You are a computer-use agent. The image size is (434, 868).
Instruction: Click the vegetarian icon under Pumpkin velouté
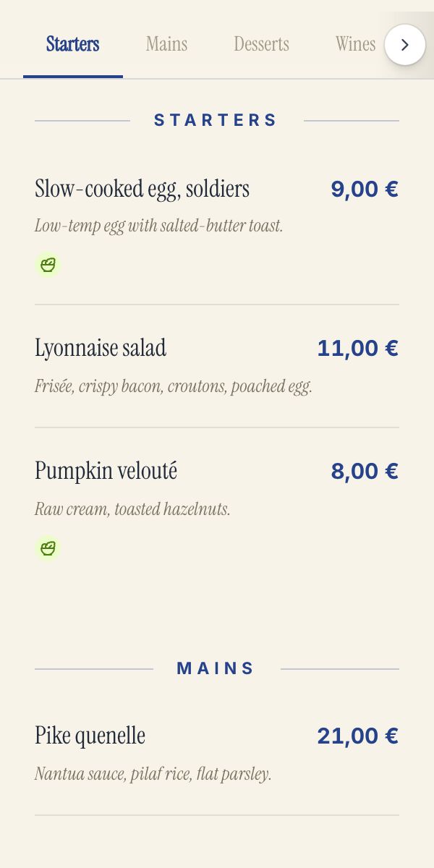point(48,548)
